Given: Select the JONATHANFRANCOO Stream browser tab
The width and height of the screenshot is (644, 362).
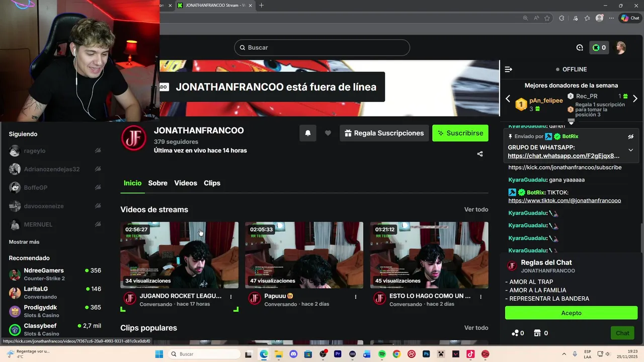Looking at the screenshot, I should 214,6.
